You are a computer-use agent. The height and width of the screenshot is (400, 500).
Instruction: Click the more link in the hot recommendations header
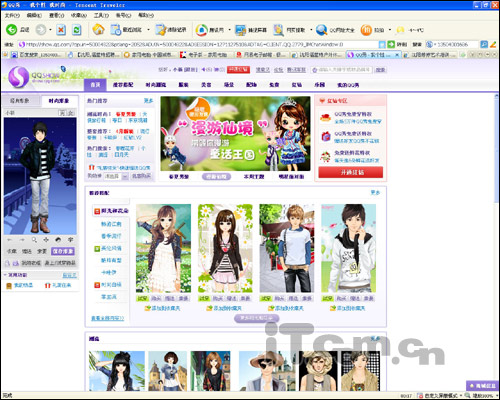click(148, 101)
